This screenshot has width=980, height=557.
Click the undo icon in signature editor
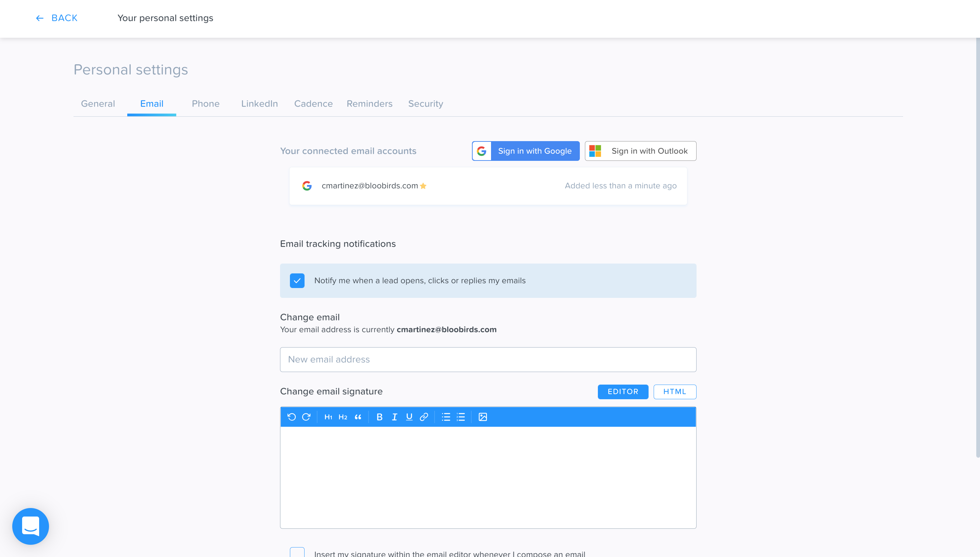[292, 417]
